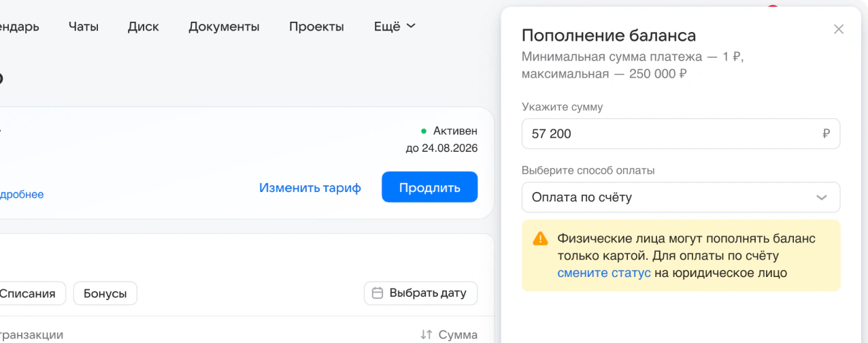
Task: Click the Сумма column header
Action: 458,335
